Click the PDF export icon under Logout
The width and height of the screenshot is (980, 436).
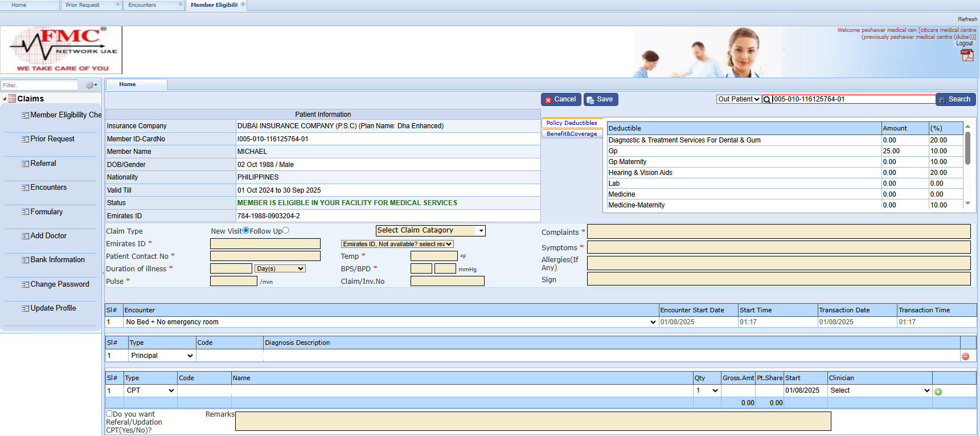tap(966, 55)
